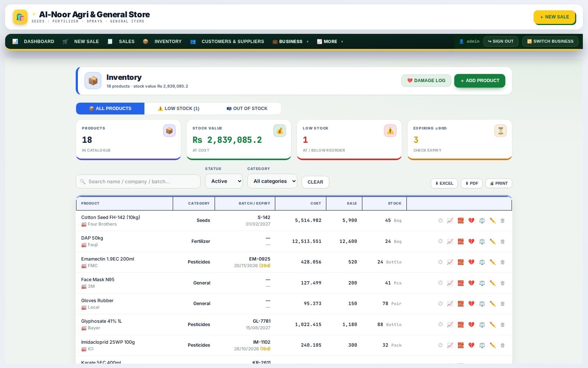Edit Gloves Rubber with pencil icon
588x368 pixels.
pos(493,304)
